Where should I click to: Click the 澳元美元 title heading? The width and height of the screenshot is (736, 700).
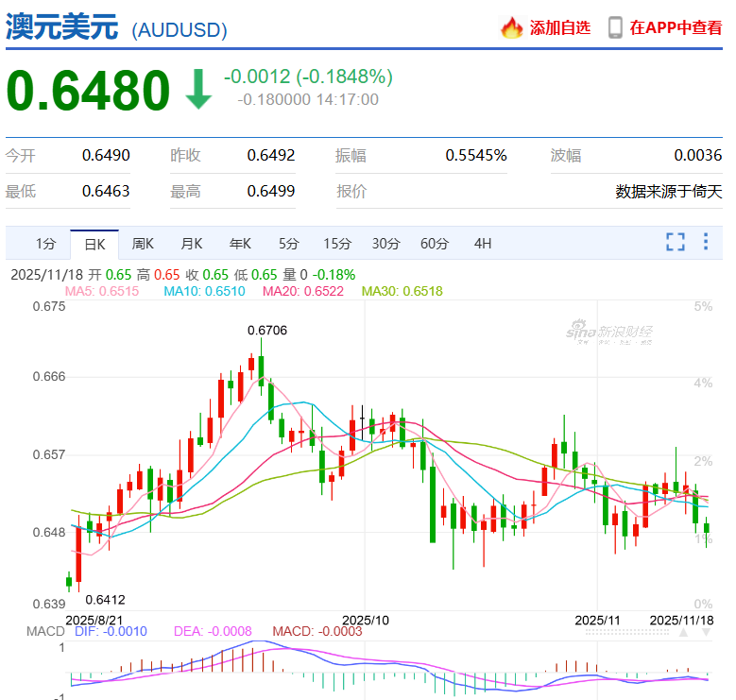62,26
